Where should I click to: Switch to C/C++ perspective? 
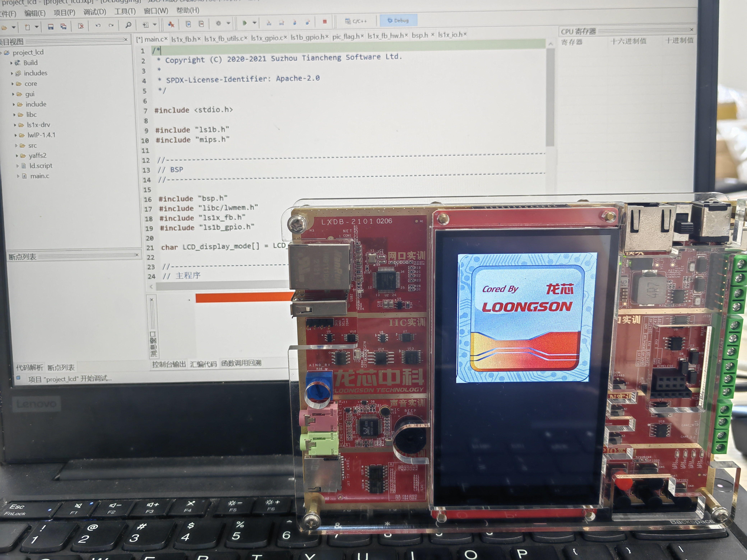coord(356,21)
